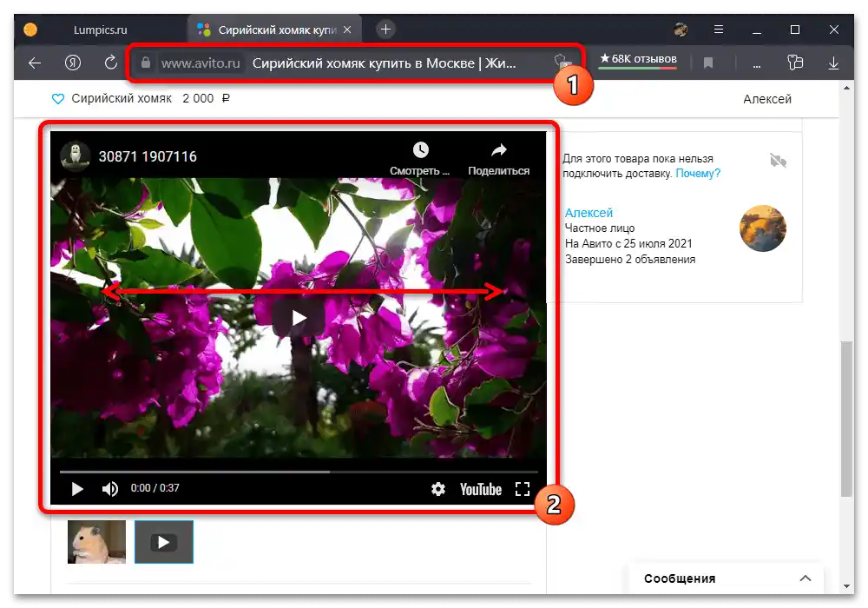
Task: Open the video title 30871 1907116
Action: pos(148,156)
